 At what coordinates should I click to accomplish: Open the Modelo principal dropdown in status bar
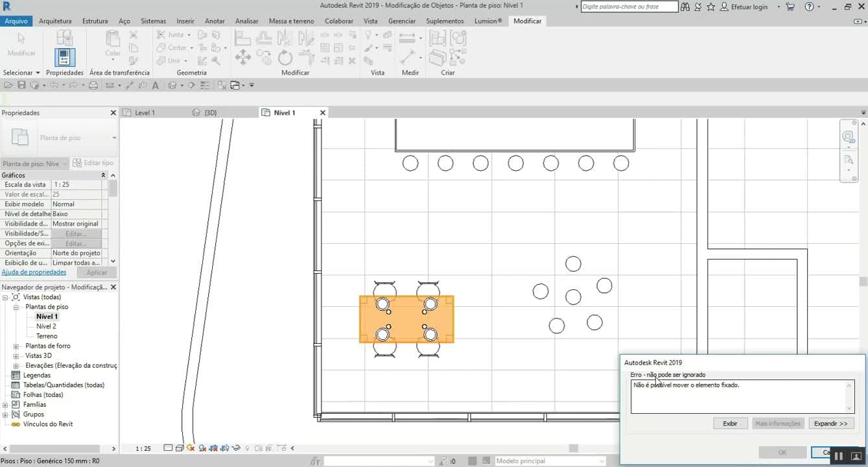tap(550, 461)
